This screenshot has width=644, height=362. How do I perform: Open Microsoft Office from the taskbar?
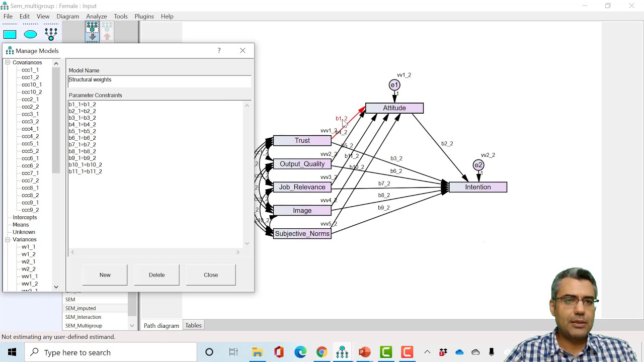pos(279,352)
